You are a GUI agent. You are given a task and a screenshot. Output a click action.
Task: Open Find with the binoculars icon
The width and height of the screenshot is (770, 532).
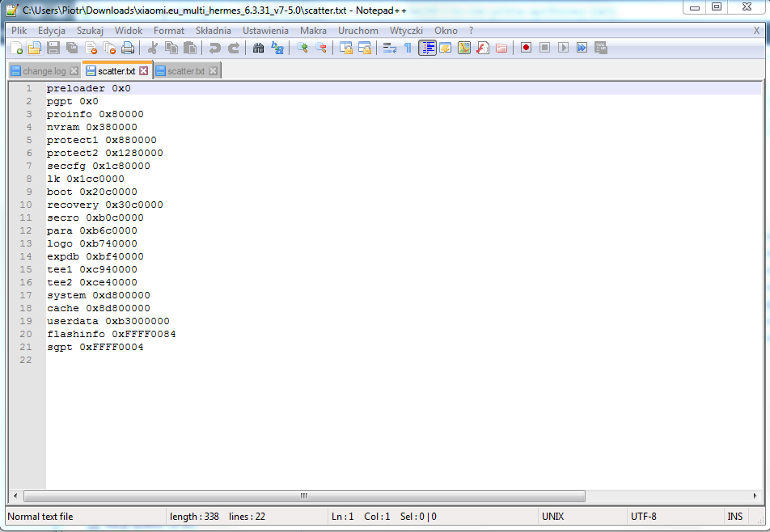[258, 49]
